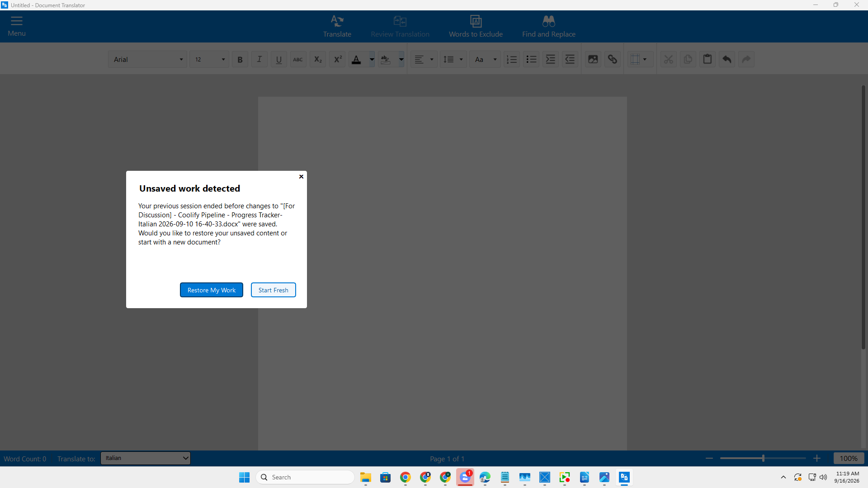868x488 pixels.
Task: Open the notification-badged taskbar app
Action: [465, 477]
